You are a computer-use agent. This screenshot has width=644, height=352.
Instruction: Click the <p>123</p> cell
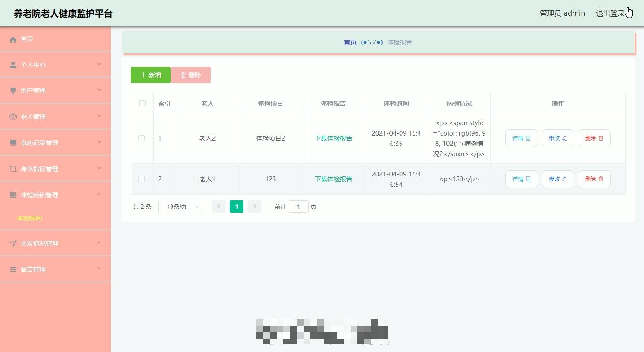click(x=459, y=179)
